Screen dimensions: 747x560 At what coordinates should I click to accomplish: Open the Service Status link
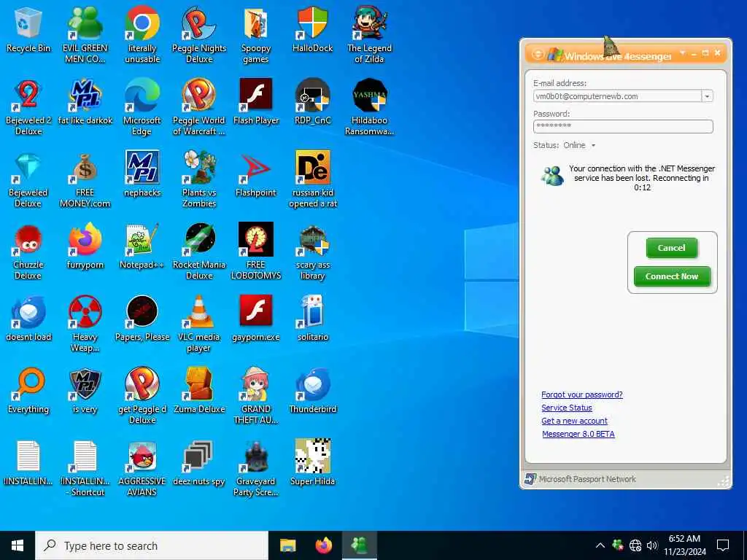pyautogui.click(x=566, y=408)
